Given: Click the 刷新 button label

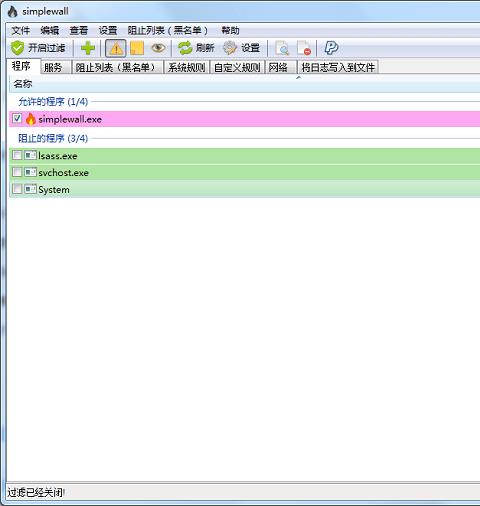Looking at the screenshot, I should tap(205, 48).
